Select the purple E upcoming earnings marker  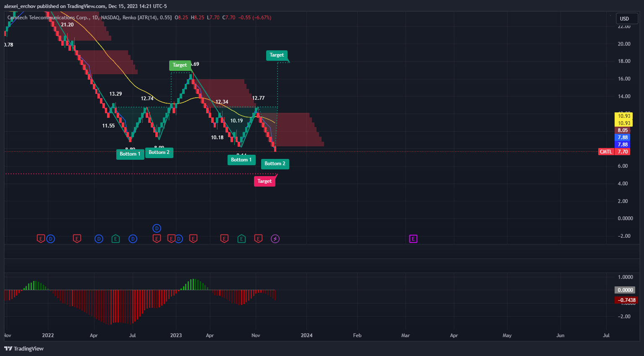click(413, 239)
